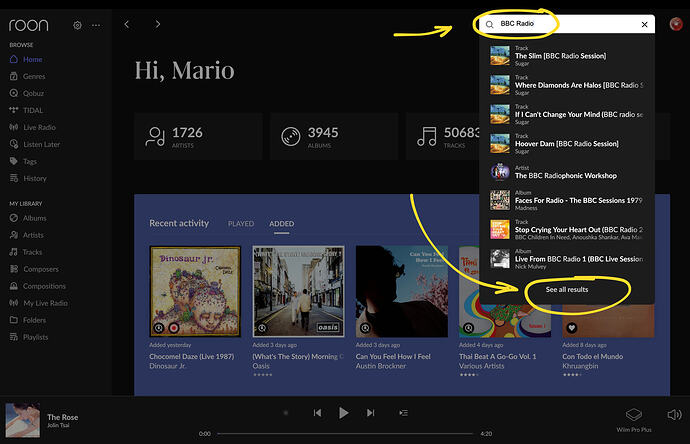Click the track progress bar

click(x=345, y=433)
